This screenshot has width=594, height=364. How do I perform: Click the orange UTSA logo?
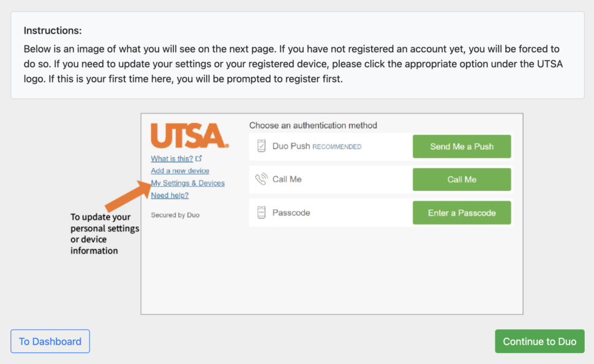pyautogui.click(x=189, y=136)
